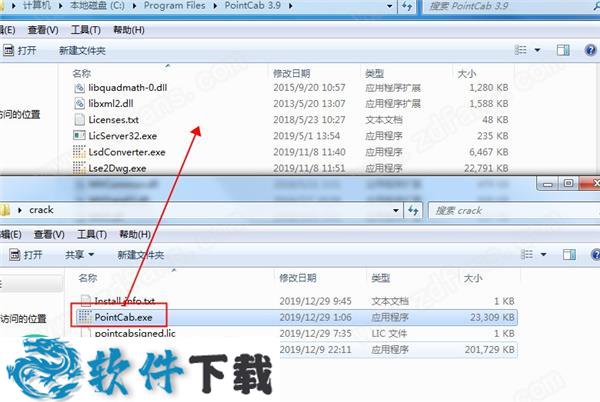Viewport: 600px width, 402px height.
Task: Click 计算机 breadcrumb segment
Action: click(x=37, y=6)
